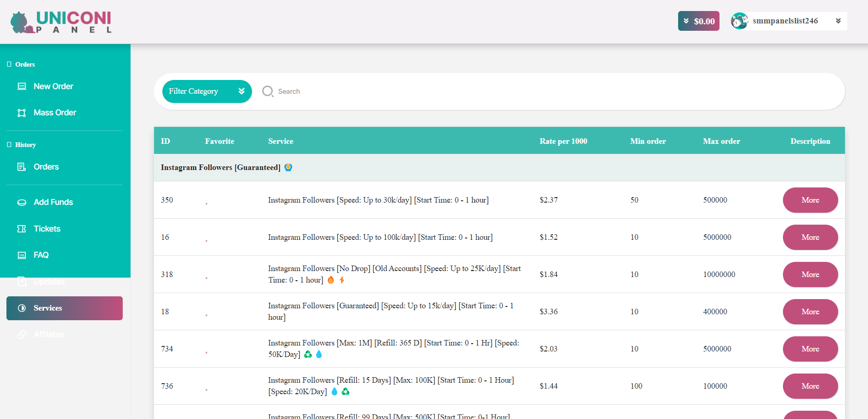Focus the Search services input field
The width and height of the screenshot is (868, 419).
(x=414, y=91)
